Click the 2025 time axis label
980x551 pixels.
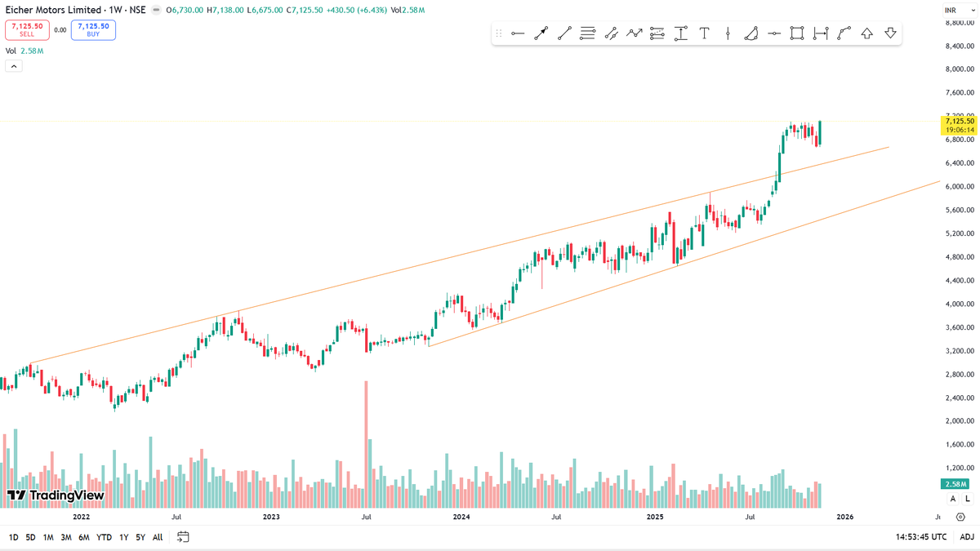pyautogui.click(x=655, y=517)
